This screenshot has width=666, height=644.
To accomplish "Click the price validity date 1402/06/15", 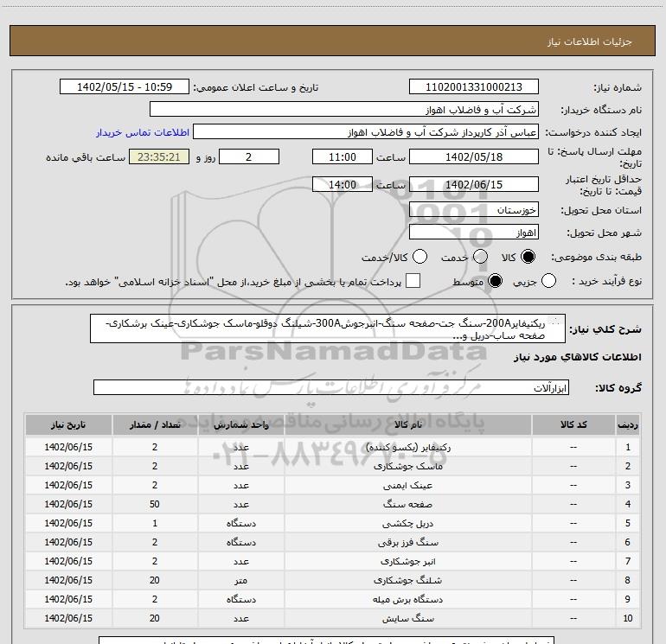I will tap(474, 184).
